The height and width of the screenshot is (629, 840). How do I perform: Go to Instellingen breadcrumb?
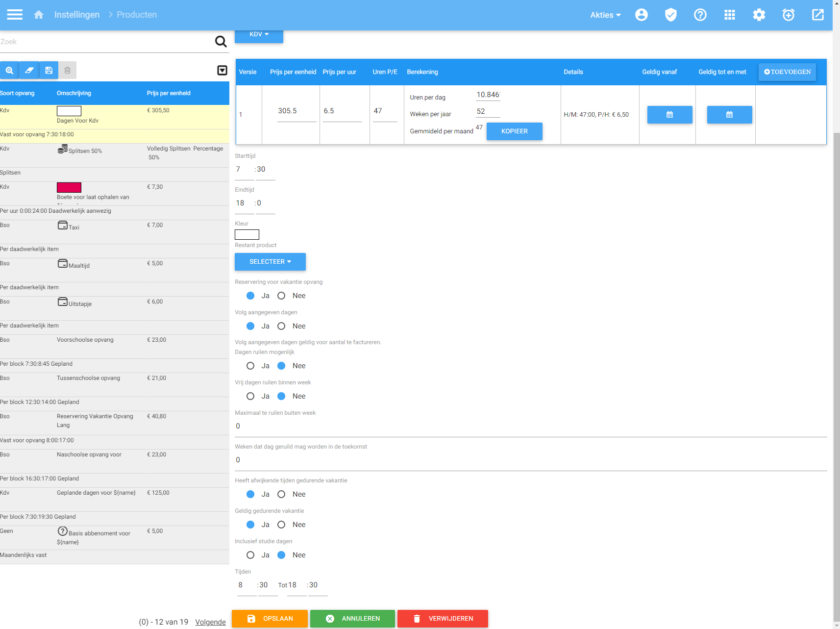(x=77, y=15)
